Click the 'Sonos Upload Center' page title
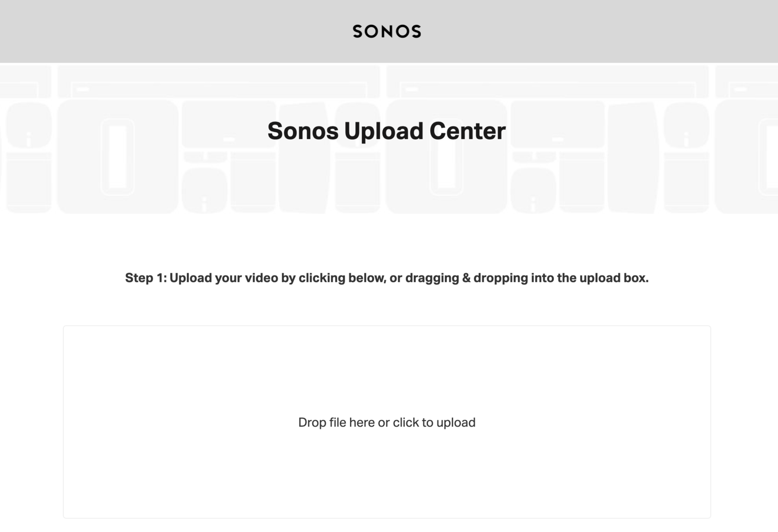This screenshot has height=532, width=778. 387,130
